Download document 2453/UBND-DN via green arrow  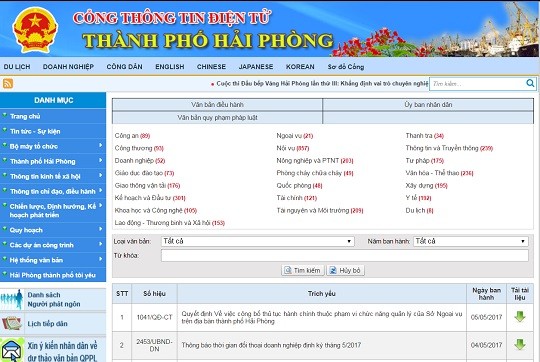[x=519, y=344]
